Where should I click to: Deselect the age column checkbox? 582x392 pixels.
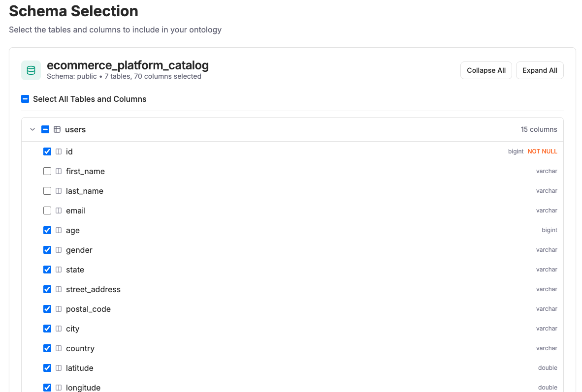47,230
